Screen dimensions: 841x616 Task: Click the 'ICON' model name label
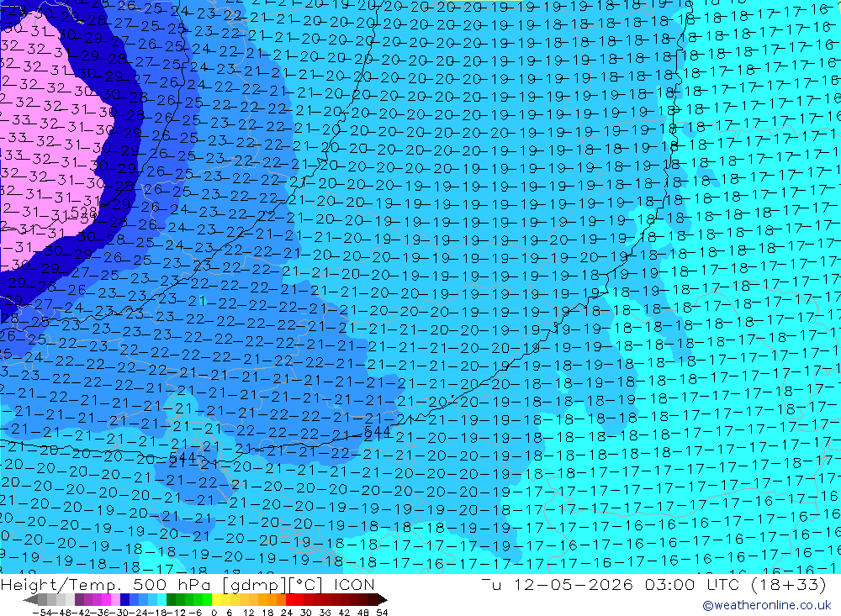tap(354, 584)
